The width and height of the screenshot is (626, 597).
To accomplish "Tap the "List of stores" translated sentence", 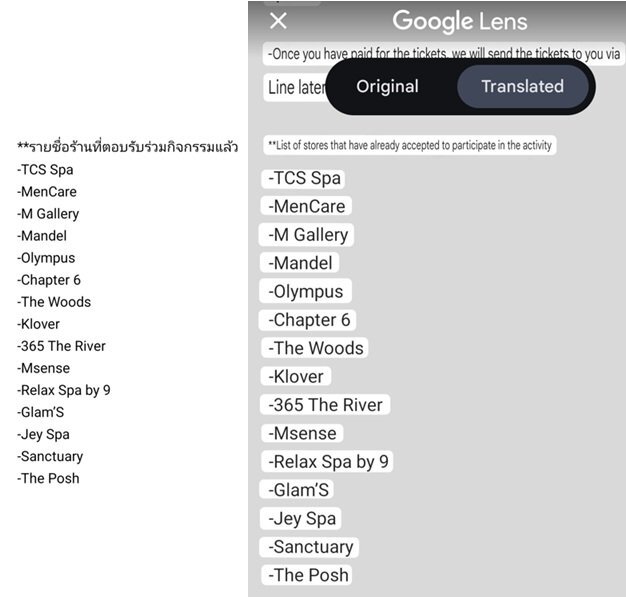I will (410, 145).
